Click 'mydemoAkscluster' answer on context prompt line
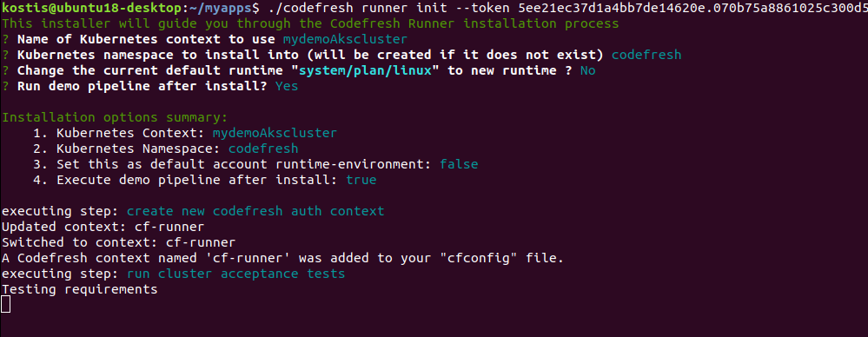 pyautogui.click(x=346, y=39)
